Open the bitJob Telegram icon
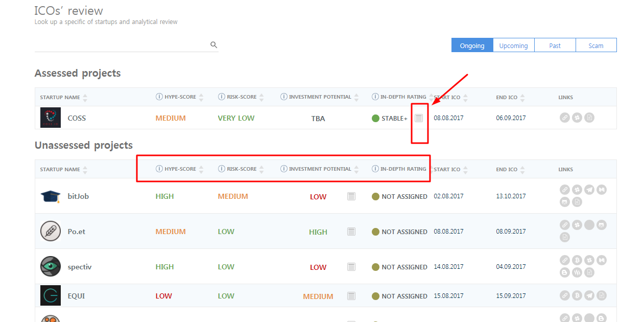The height and width of the screenshot is (322, 644). coord(589,190)
